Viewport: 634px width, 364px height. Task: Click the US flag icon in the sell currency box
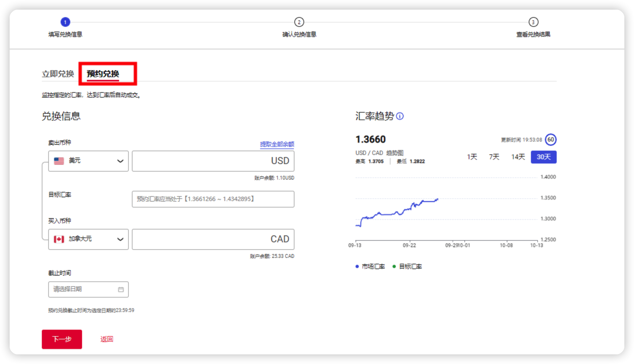tap(59, 161)
